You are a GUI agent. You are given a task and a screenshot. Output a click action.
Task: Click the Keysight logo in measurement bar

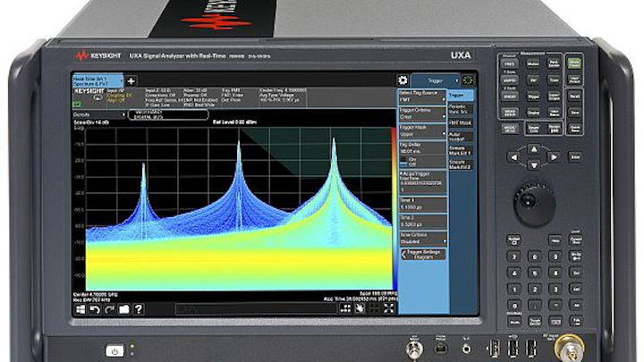click(x=89, y=90)
